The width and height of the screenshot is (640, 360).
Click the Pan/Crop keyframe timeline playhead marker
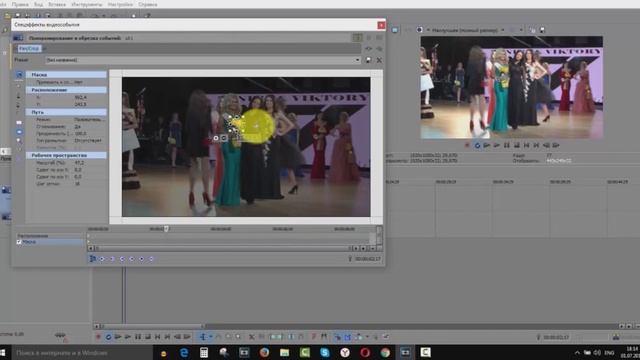point(166,229)
